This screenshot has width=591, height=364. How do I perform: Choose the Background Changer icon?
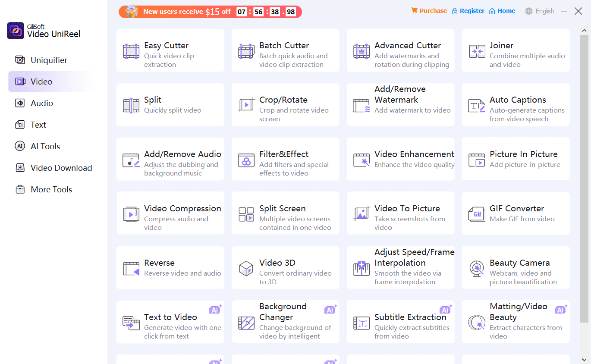coord(246,323)
